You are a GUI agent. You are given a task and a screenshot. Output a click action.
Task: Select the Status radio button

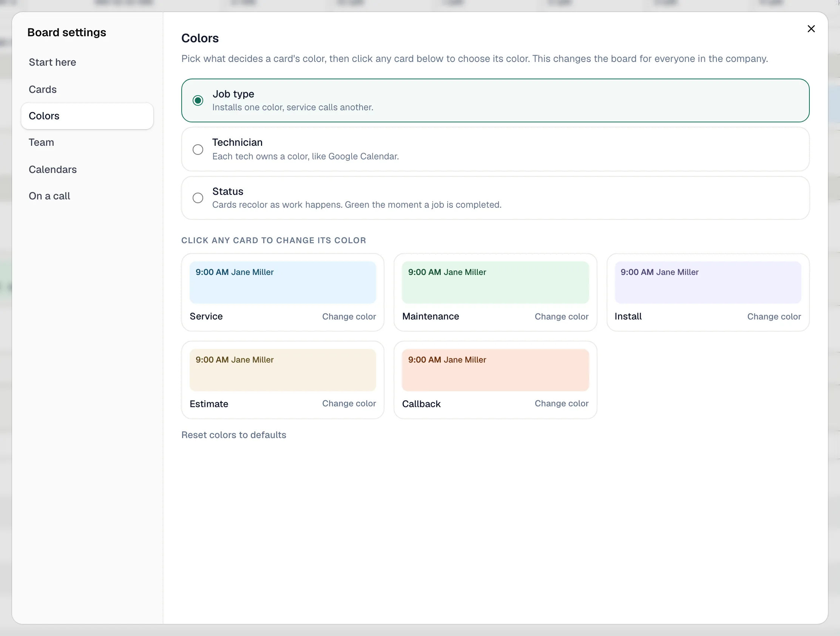click(198, 198)
